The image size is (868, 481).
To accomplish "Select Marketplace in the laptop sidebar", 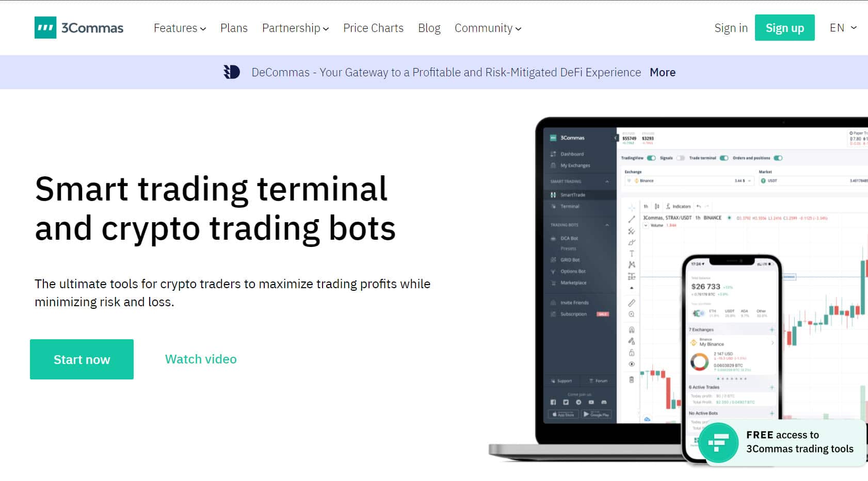I will 573,283.
